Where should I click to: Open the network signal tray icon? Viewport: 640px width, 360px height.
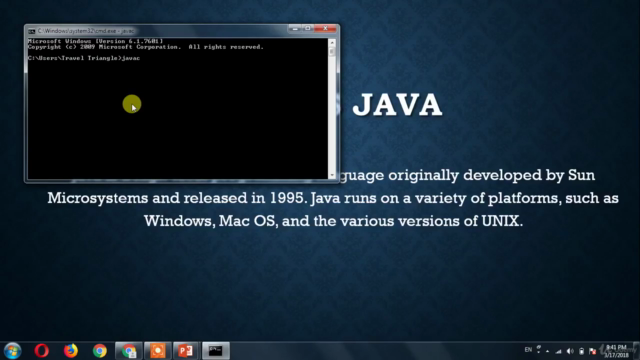558,351
